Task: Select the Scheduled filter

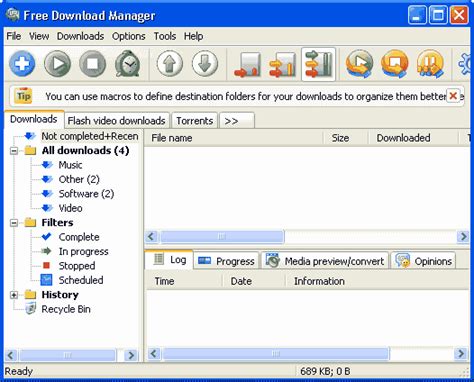Action: click(x=81, y=280)
